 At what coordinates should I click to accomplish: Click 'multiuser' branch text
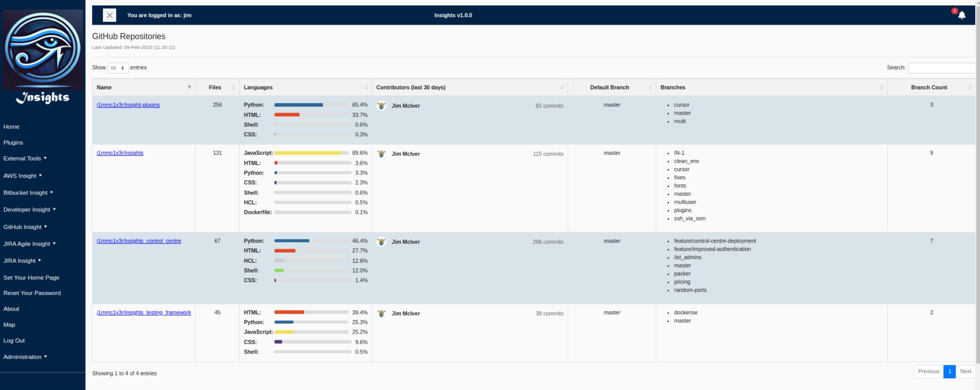[x=685, y=202]
